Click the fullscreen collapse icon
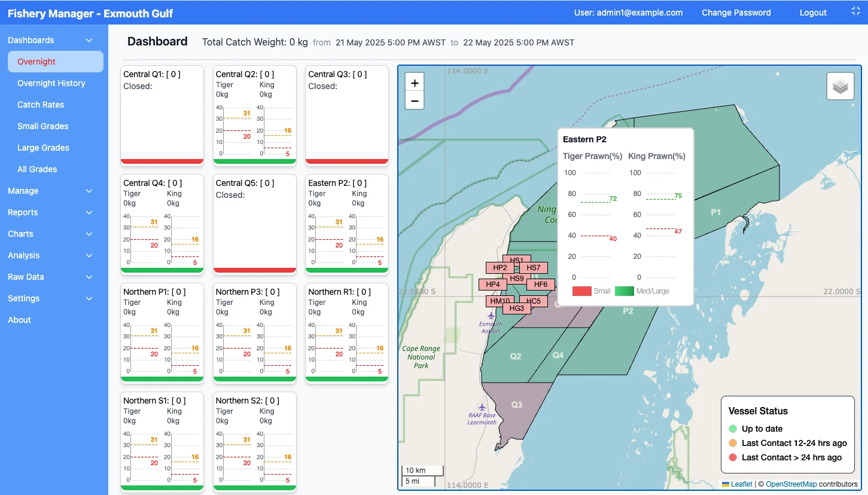The width and height of the screenshot is (868, 495). [855, 11]
